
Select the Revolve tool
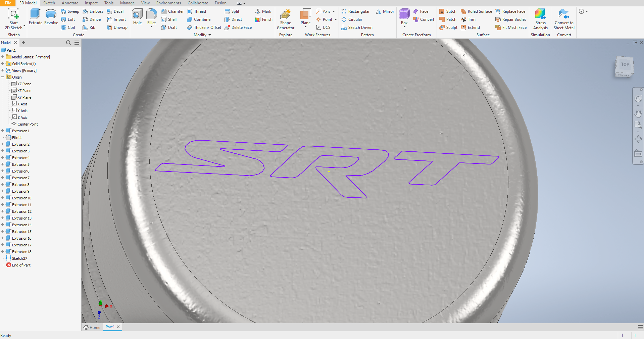click(x=51, y=17)
